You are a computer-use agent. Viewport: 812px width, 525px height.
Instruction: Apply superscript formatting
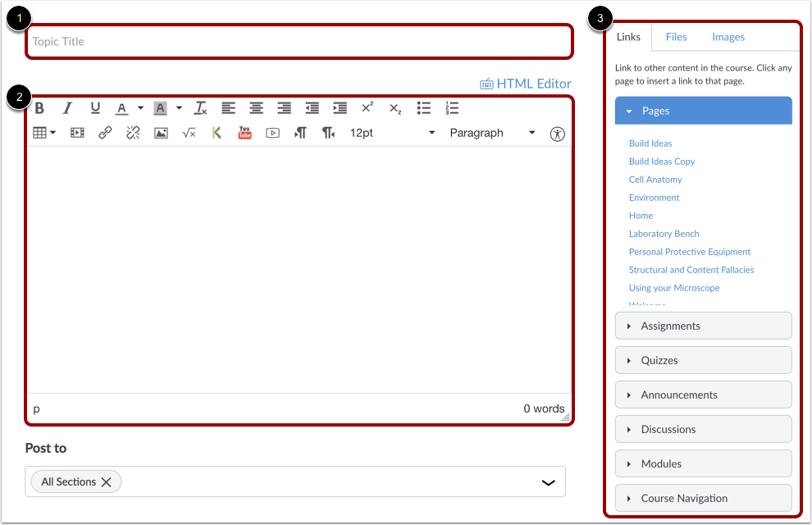367,107
